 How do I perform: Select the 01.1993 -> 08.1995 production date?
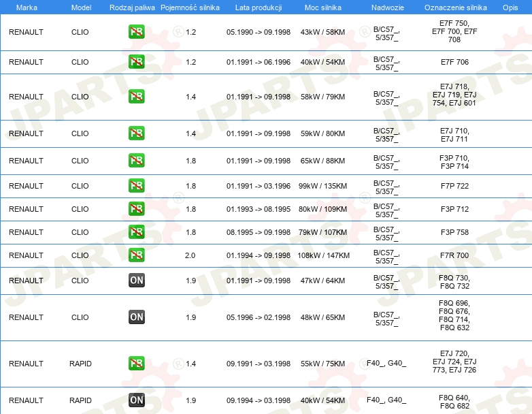point(259,209)
